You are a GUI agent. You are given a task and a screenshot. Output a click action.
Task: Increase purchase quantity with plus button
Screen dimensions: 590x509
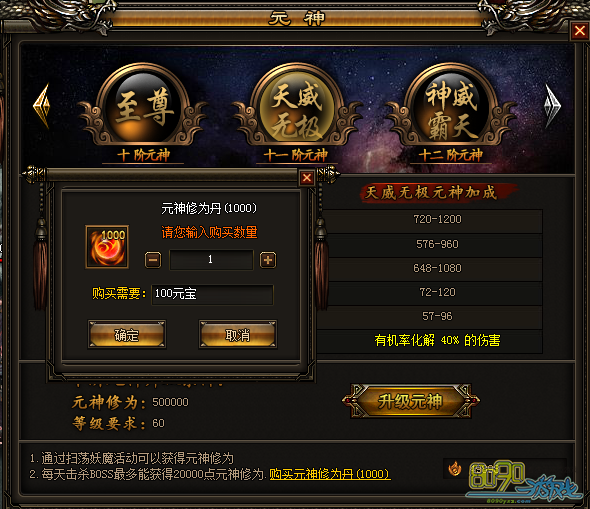click(268, 260)
